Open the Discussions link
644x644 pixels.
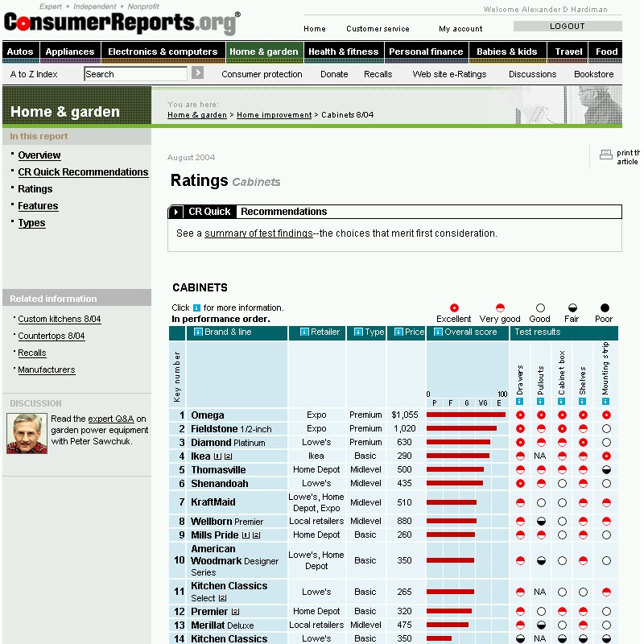[532, 74]
